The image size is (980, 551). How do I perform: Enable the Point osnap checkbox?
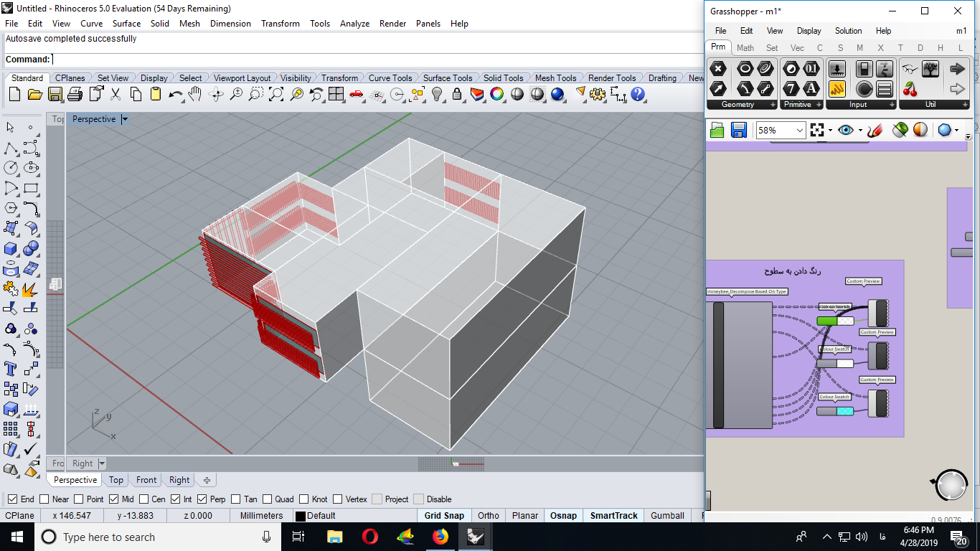tap(80, 499)
